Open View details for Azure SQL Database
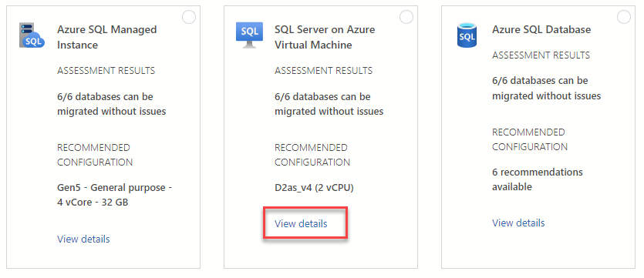The image size is (644, 278). pyautogui.click(x=518, y=223)
